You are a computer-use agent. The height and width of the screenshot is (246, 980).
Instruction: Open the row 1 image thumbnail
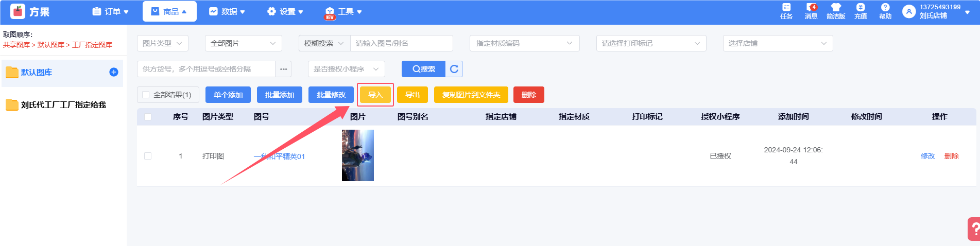tap(358, 155)
